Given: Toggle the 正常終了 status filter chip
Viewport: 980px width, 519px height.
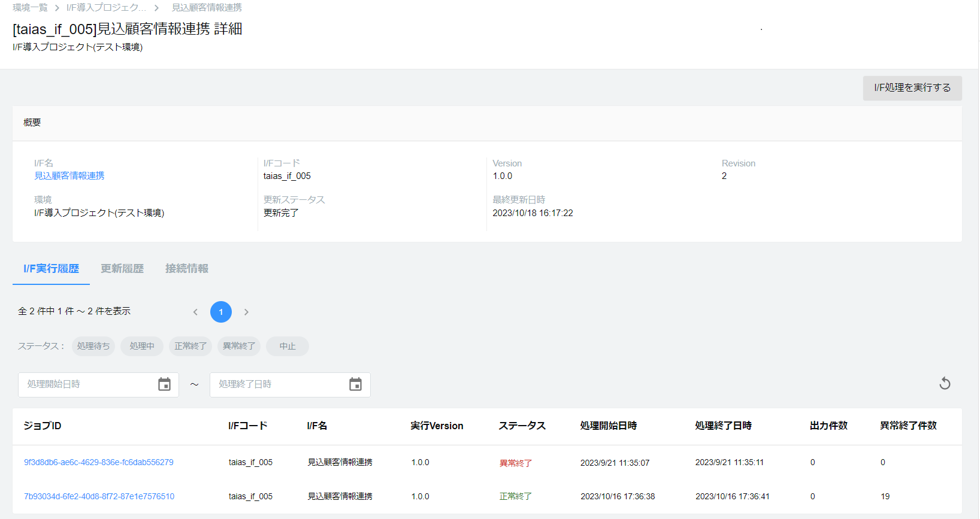Looking at the screenshot, I should click(x=190, y=346).
